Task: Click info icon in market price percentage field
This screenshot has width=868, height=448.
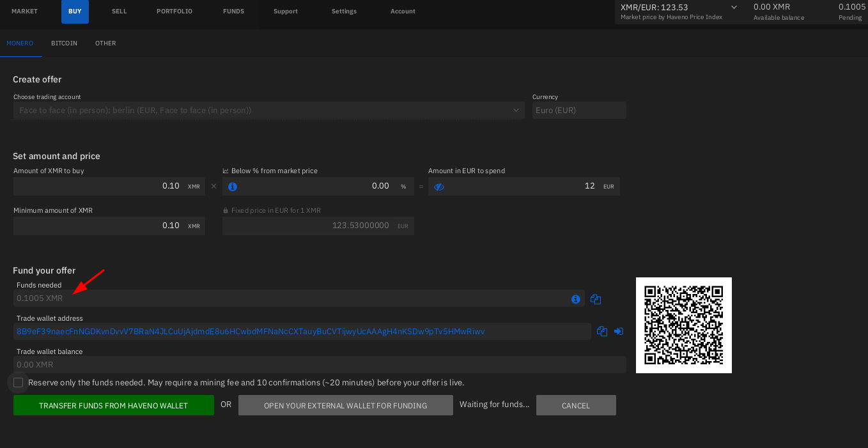Action: (x=233, y=187)
